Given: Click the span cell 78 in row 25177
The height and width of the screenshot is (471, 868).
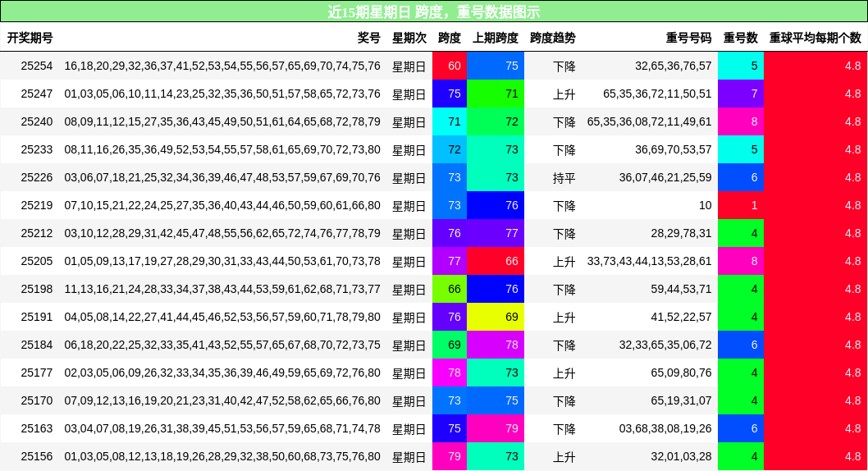Looking at the screenshot, I should click(x=450, y=373).
